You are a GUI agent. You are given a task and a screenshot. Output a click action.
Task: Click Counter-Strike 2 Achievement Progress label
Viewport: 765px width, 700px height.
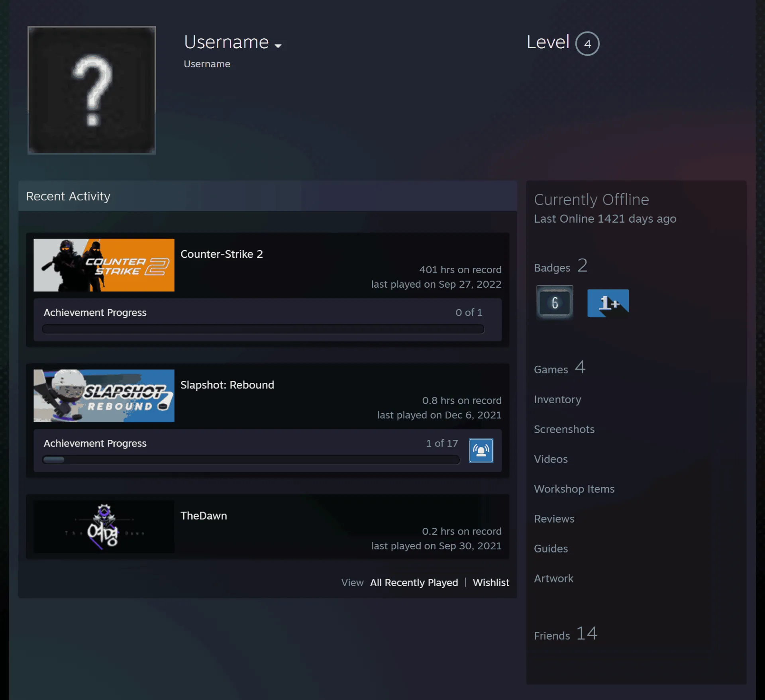tap(95, 312)
